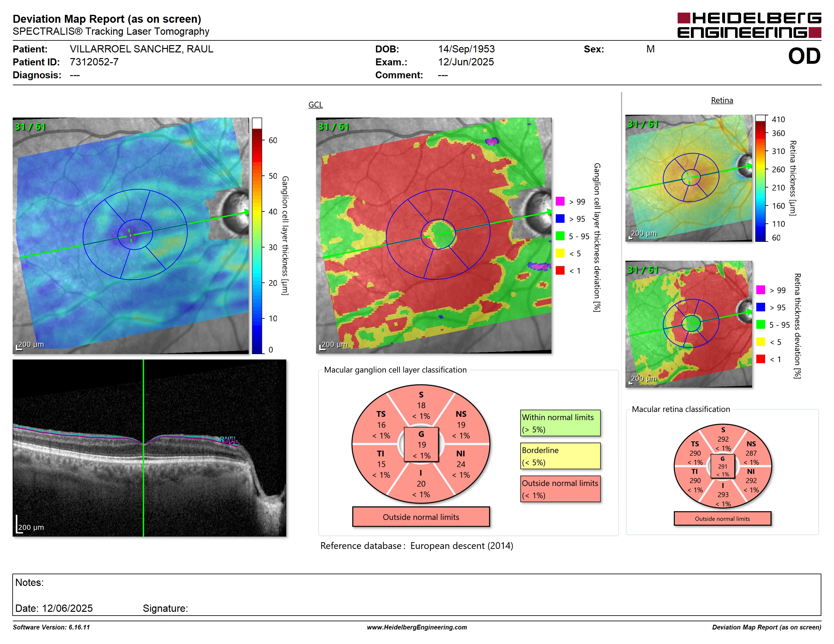Screen dimensions: 834x644
Task: Click the GCL sector NI value 24
Action: pyautogui.click(x=461, y=464)
